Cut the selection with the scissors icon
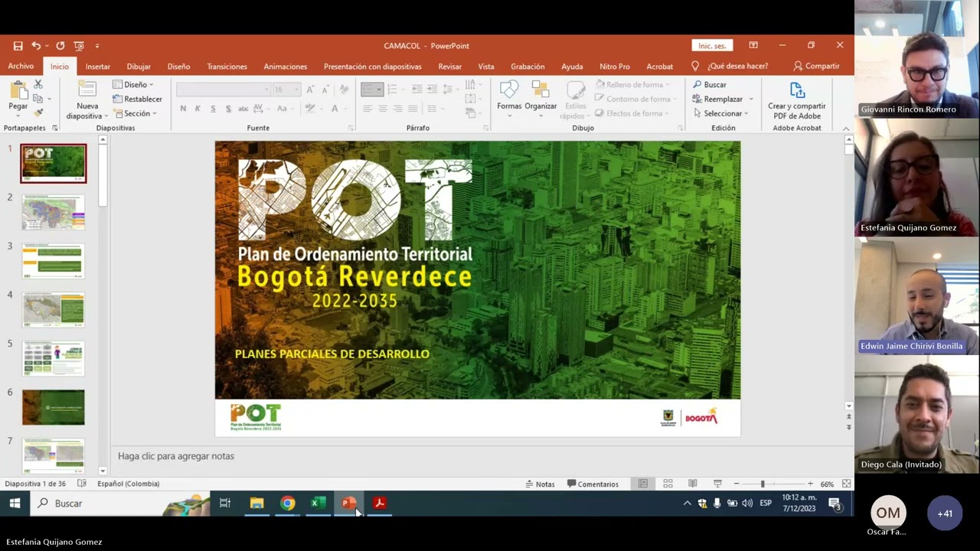 pyautogui.click(x=38, y=84)
